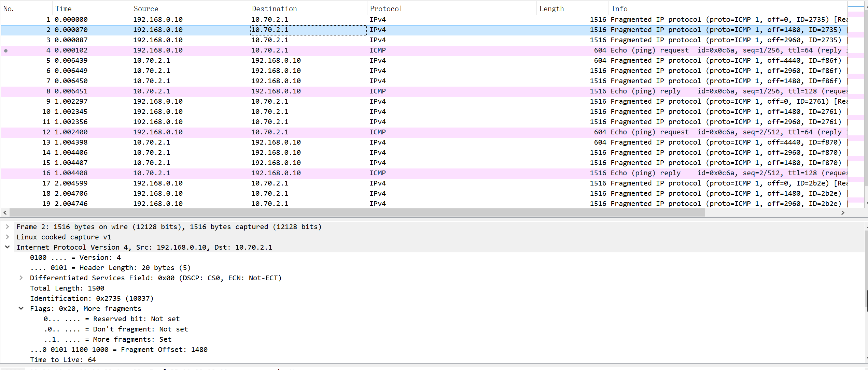Sort by the Protocol column header
Image resolution: width=868 pixels, height=370 pixels.
pos(452,9)
